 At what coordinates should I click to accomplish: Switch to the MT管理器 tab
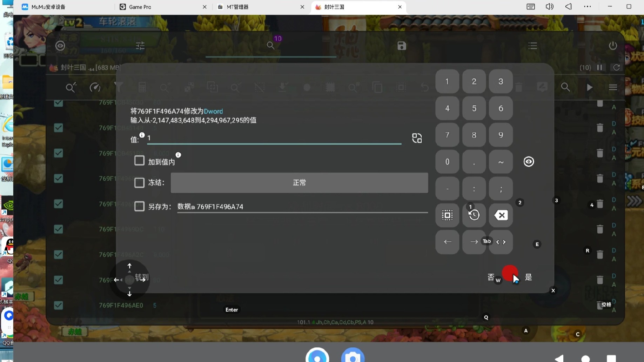tap(237, 7)
